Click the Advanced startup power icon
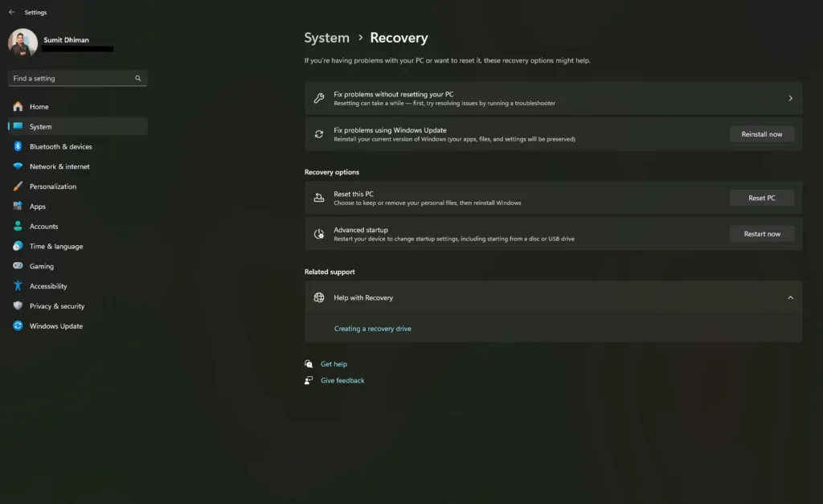The image size is (823, 504). point(318,234)
